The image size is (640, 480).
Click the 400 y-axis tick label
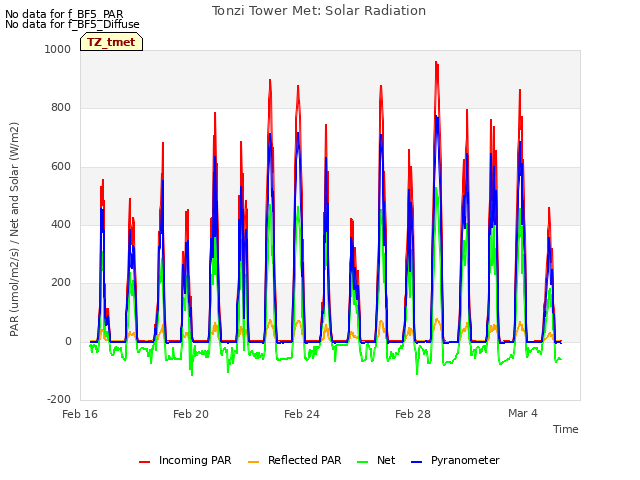coord(61,224)
